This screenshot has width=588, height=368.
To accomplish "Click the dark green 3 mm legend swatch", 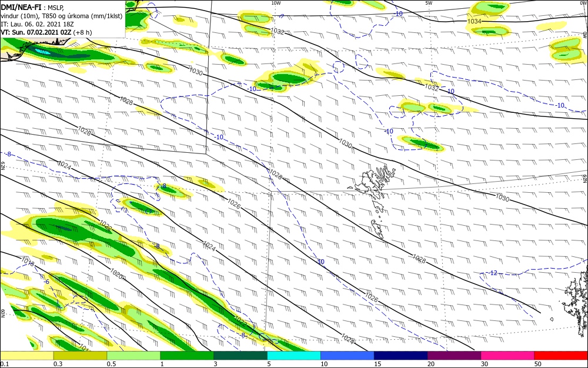I will pos(240,356).
